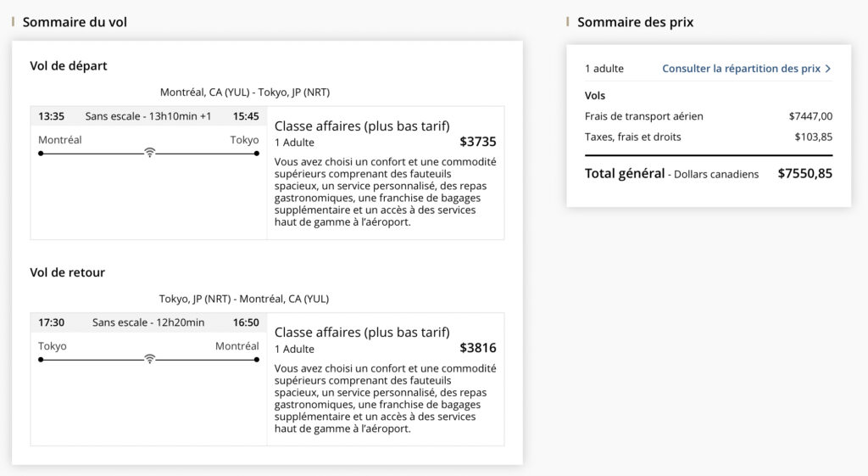
Task: Click the Wi-Fi icon on the return flight
Action: pos(149,359)
